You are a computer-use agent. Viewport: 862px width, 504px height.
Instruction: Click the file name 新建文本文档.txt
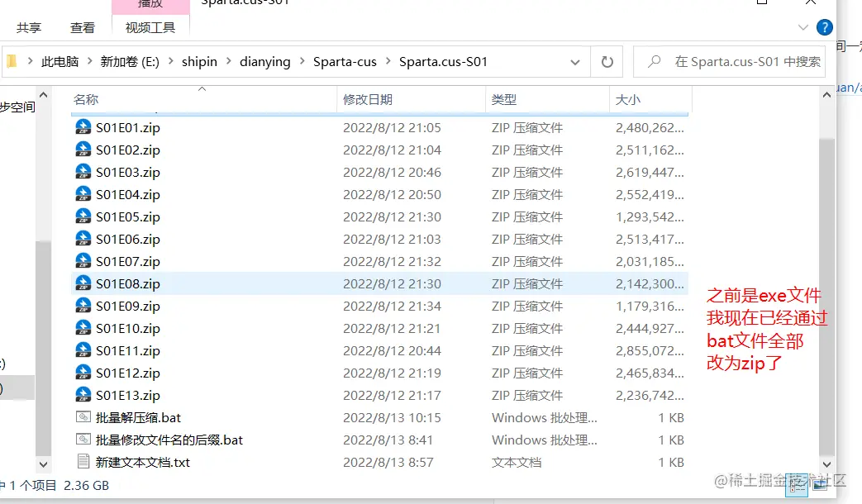[143, 462]
